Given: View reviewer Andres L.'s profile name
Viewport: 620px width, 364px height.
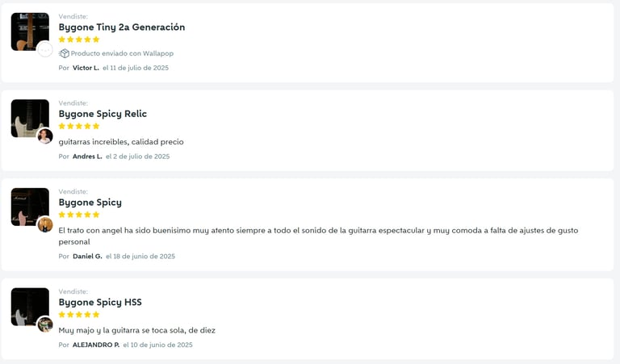Looking at the screenshot, I should pyautogui.click(x=87, y=157).
